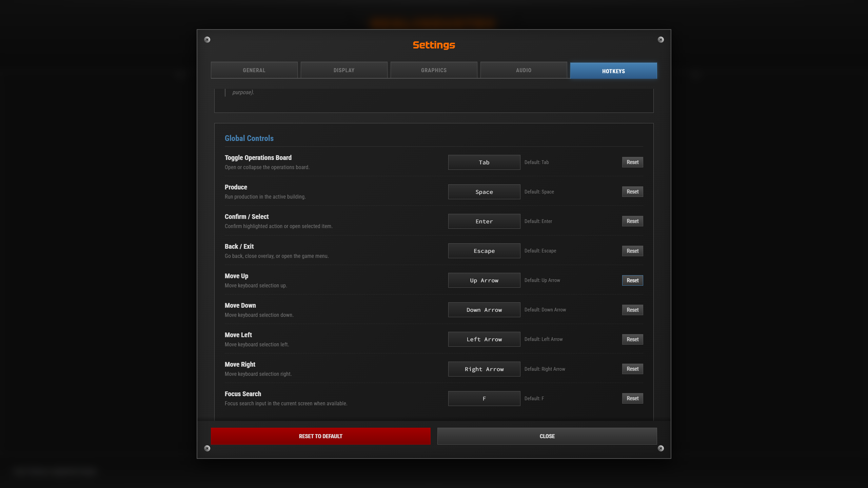Click the Global Controls heading
Image resolution: width=868 pixels, height=488 pixels.
click(x=249, y=138)
